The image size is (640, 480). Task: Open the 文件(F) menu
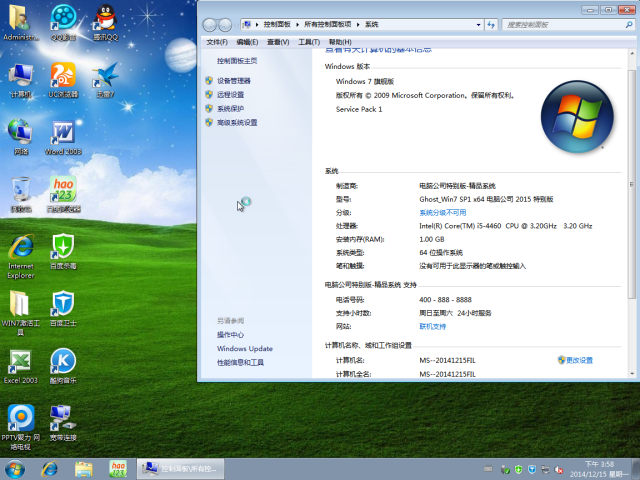pyautogui.click(x=217, y=42)
